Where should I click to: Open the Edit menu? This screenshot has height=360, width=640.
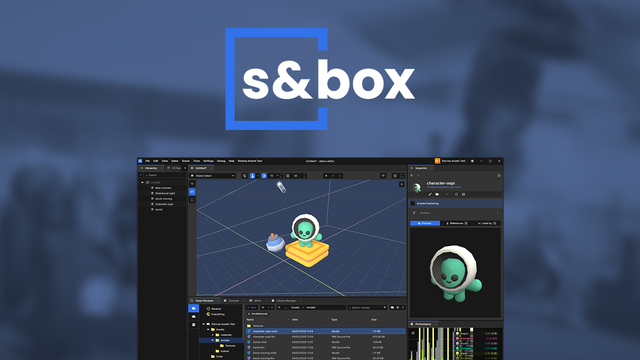(x=156, y=161)
